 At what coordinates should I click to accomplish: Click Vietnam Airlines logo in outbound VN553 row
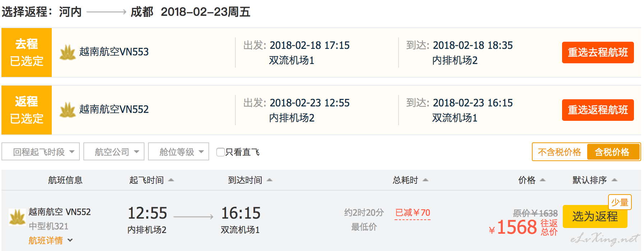point(68,52)
